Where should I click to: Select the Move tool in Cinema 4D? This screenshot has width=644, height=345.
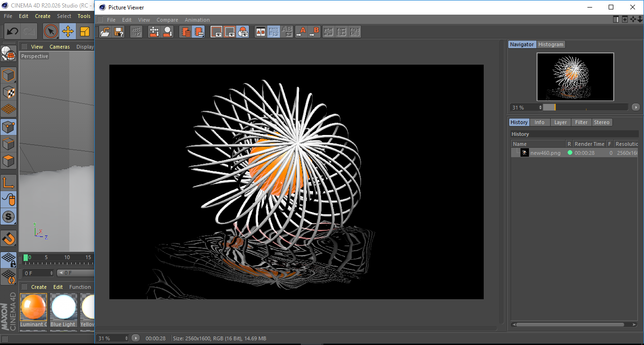tap(68, 32)
